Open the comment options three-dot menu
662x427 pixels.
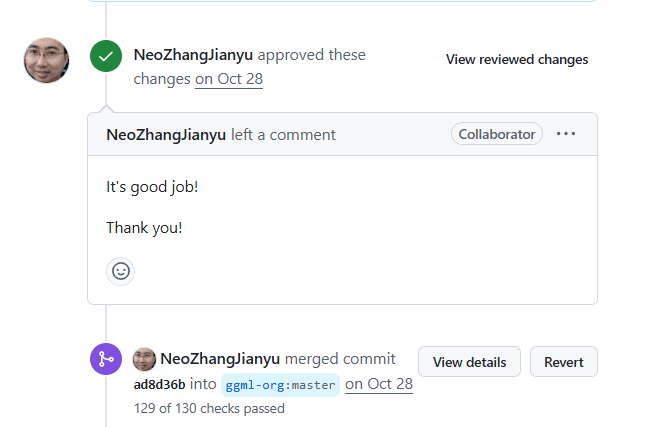click(x=566, y=134)
